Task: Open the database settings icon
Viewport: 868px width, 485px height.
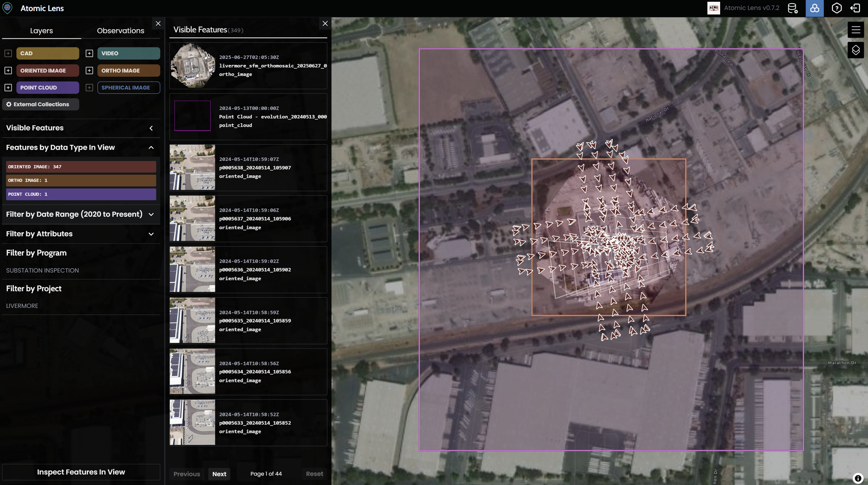Action: [x=793, y=8]
